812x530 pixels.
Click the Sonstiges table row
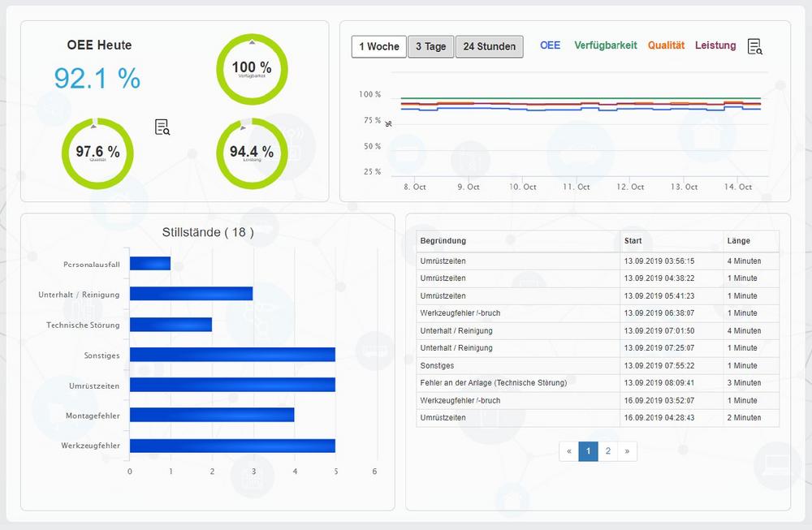tap(598, 366)
